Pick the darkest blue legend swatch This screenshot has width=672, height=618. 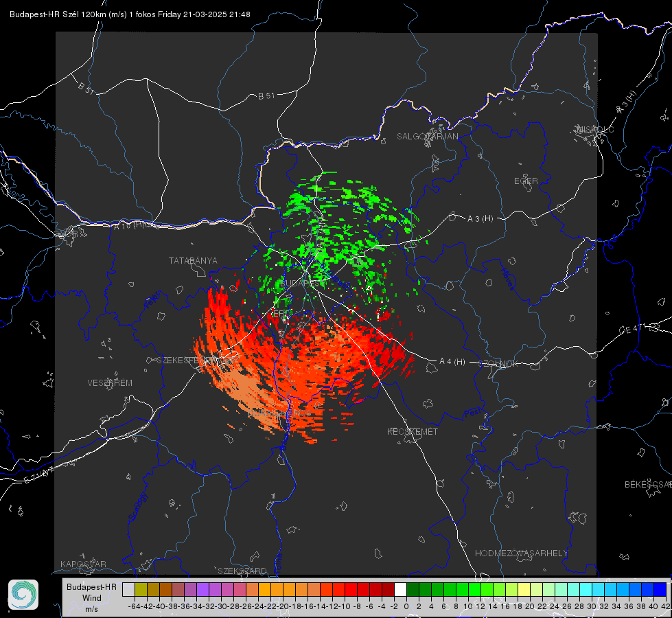660,590
